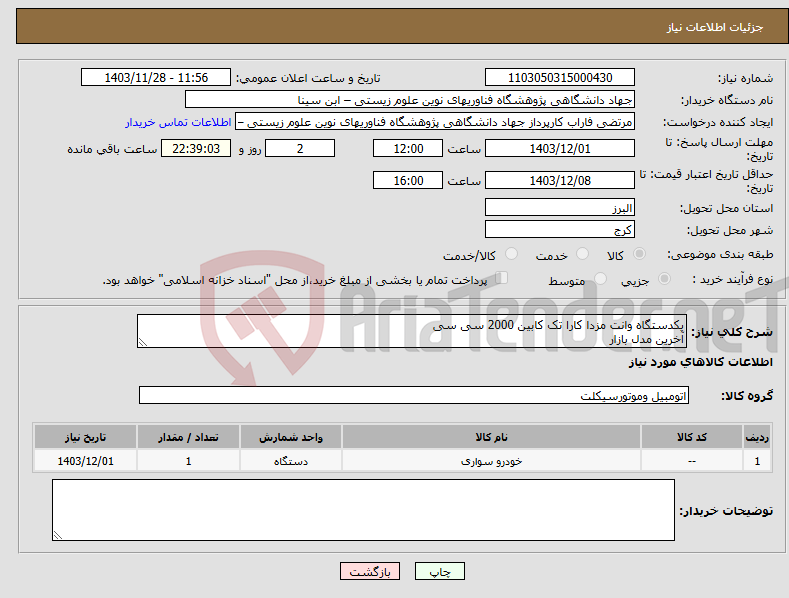Click the goods group field اتومبیل وموتورسیکلت
Viewport: 789px width, 598px height.
click(x=414, y=396)
